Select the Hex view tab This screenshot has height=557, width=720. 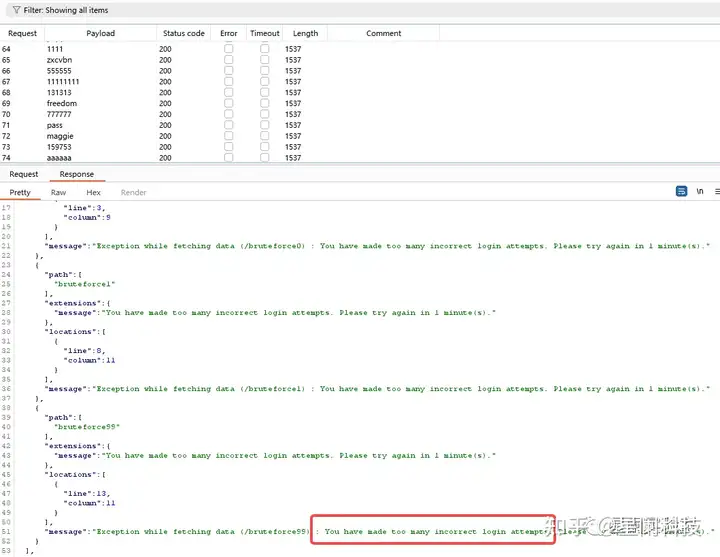(x=93, y=192)
